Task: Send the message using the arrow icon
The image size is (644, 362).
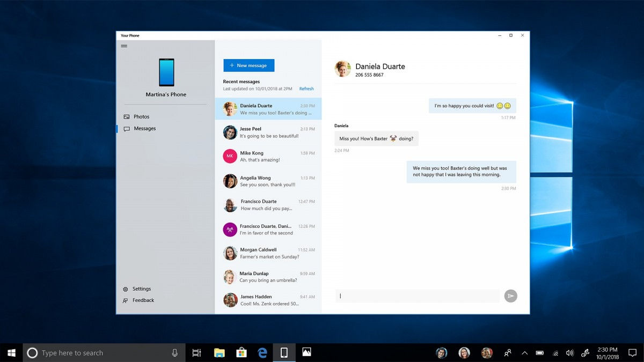Action: (510, 295)
